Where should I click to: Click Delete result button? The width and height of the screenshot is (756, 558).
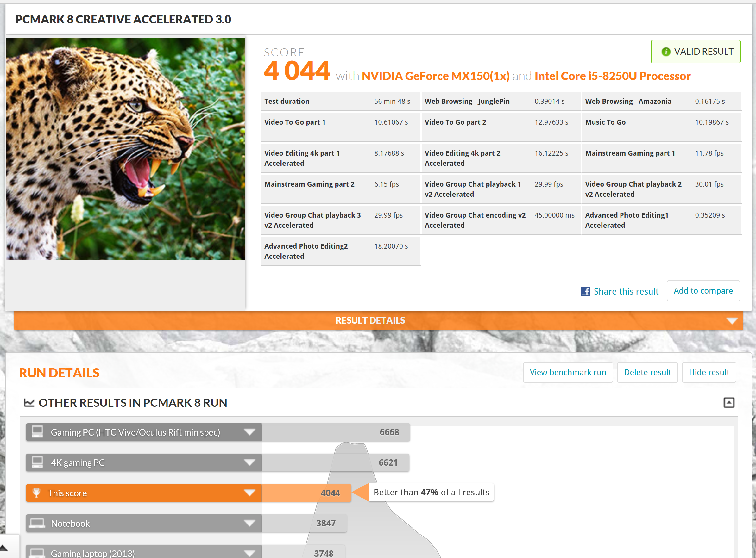[647, 372]
